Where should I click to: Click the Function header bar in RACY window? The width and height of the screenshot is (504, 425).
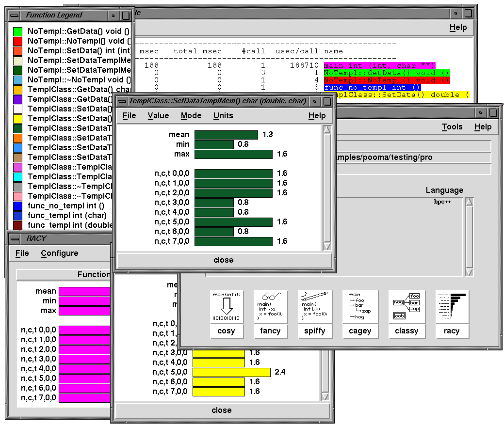tap(64, 274)
